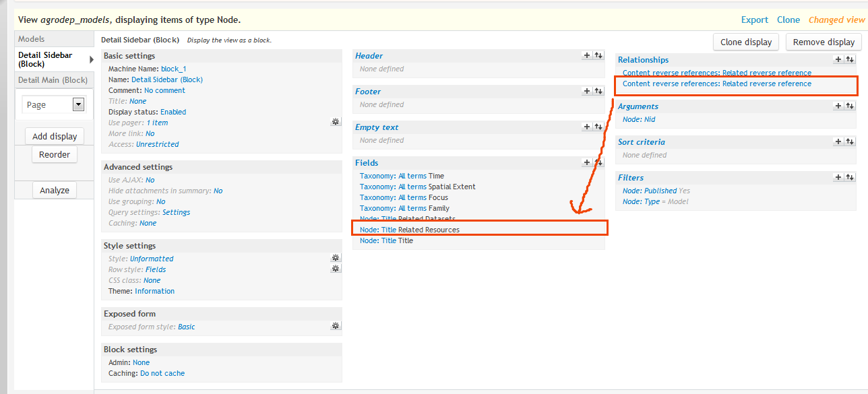The height and width of the screenshot is (394, 868).
Task: Switch to the Detail Main (Block) tab
Action: coord(53,80)
